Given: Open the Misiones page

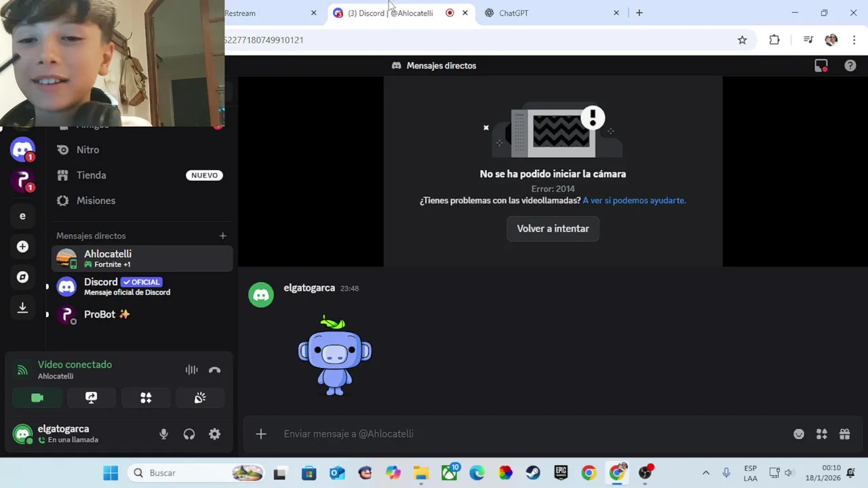Looking at the screenshot, I should pos(142,201).
